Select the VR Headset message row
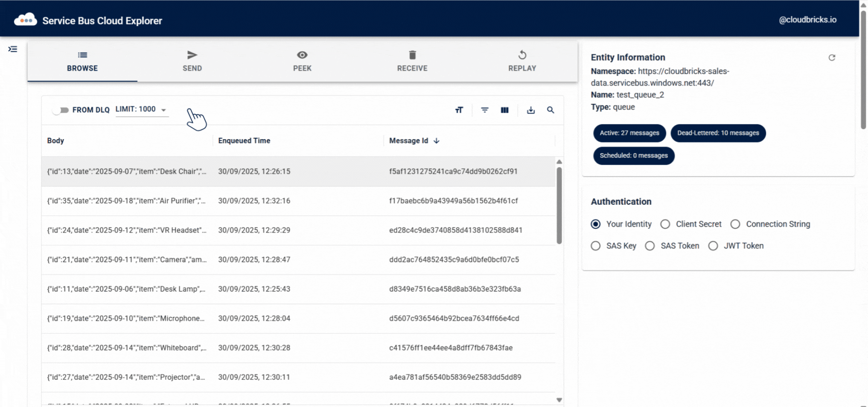Image resolution: width=868 pixels, height=407 pixels. tap(298, 230)
